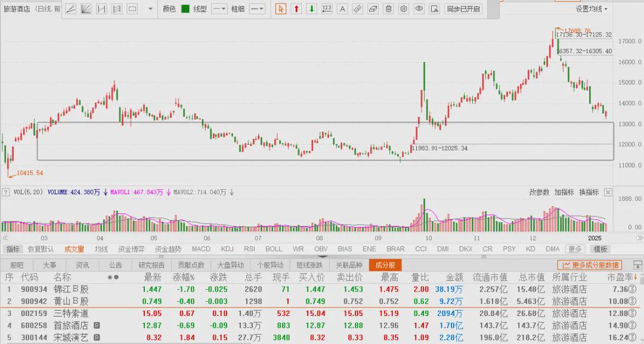Select the rectangle drawing tool
This screenshot has height=344, width=644.
[132, 8]
